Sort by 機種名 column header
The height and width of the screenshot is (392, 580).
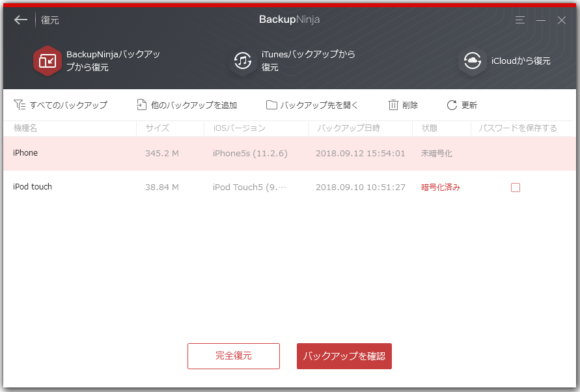pyautogui.click(x=25, y=128)
